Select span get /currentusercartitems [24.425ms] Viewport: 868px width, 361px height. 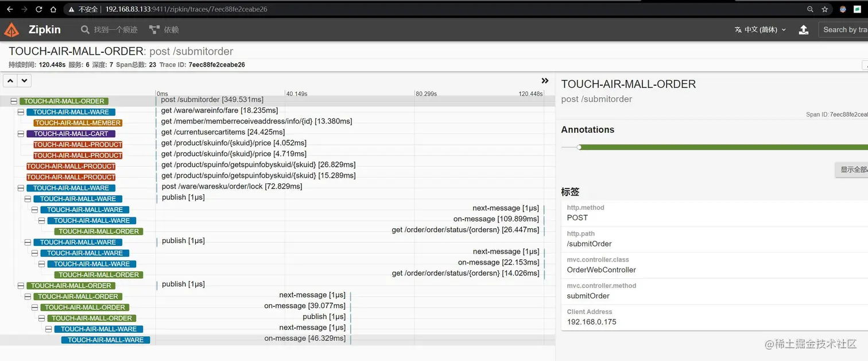(x=223, y=132)
